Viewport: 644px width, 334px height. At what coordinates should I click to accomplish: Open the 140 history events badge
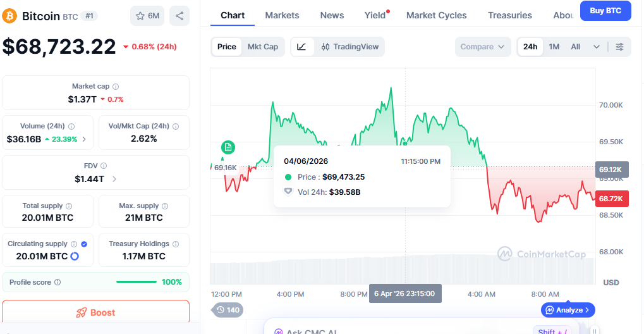[x=228, y=310]
